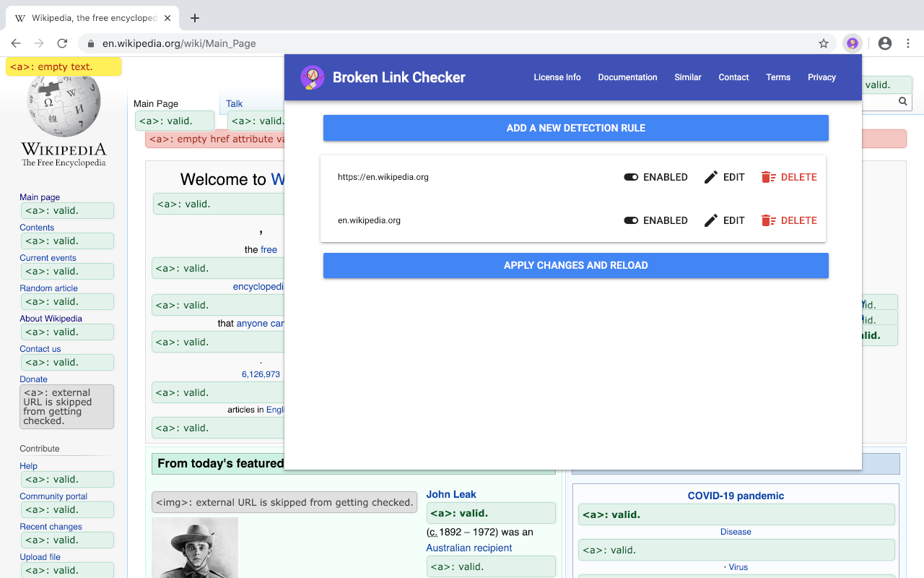924x578 pixels.
Task: Open the Recent changes sidebar link
Action: click(x=51, y=527)
